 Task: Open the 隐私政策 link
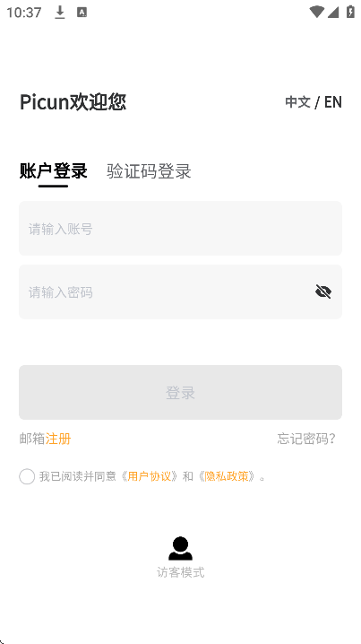[x=227, y=476]
